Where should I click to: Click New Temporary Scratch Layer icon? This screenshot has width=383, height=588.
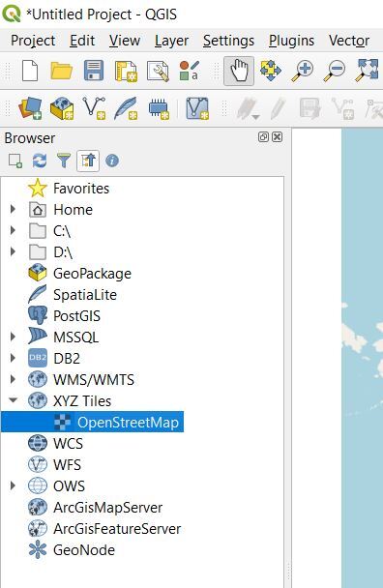click(159, 109)
